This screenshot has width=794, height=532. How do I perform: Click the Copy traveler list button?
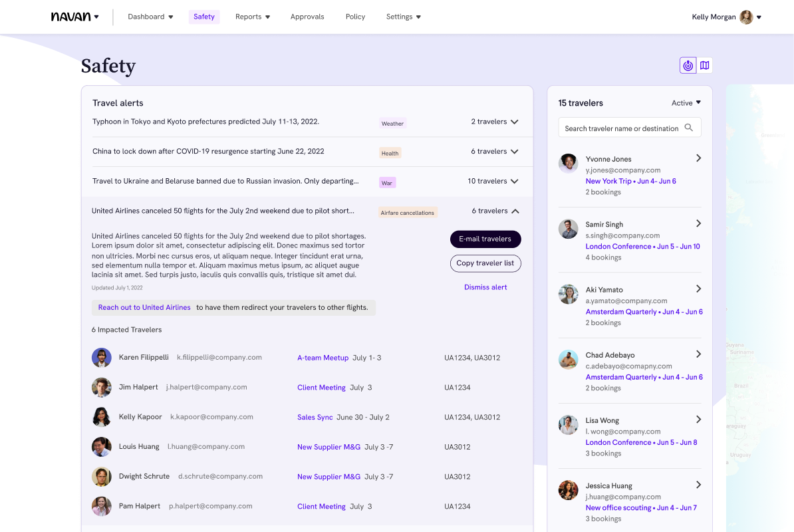coord(485,263)
